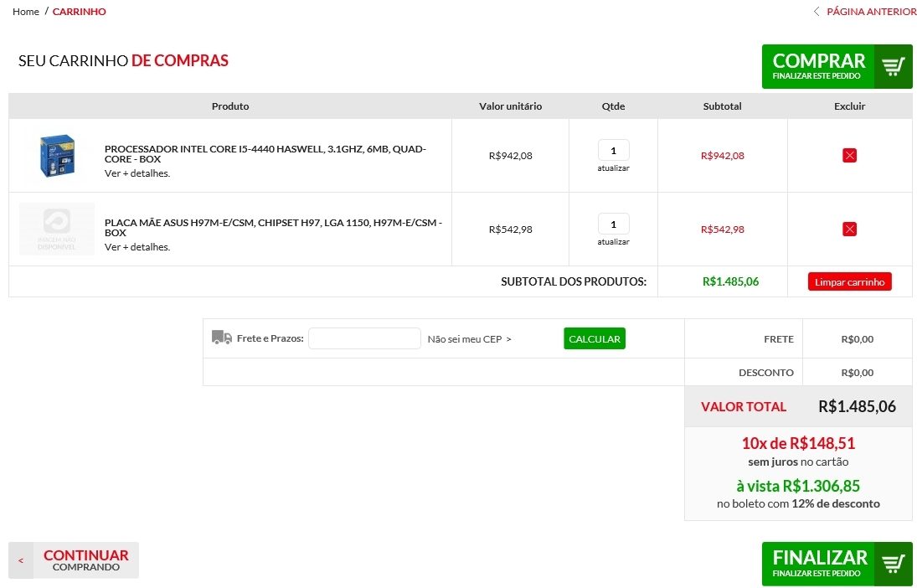Open the Não sei meu CEP link

pos(469,338)
